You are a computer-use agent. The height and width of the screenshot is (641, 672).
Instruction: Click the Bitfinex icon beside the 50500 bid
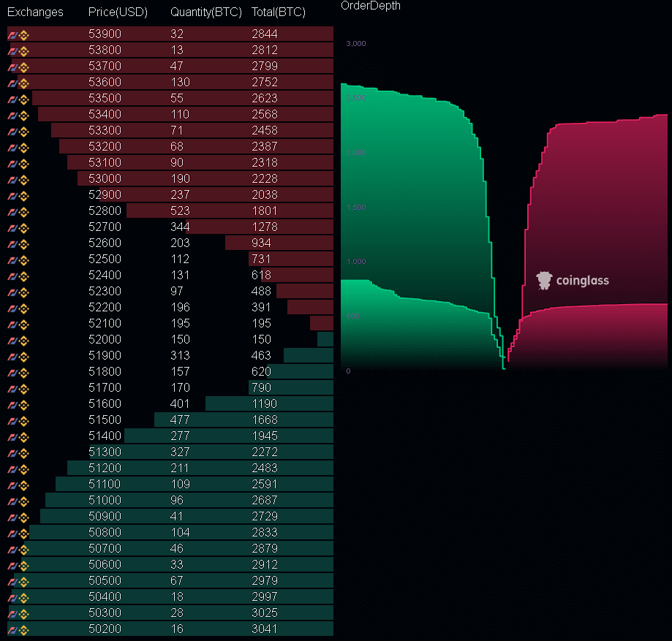point(12,580)
